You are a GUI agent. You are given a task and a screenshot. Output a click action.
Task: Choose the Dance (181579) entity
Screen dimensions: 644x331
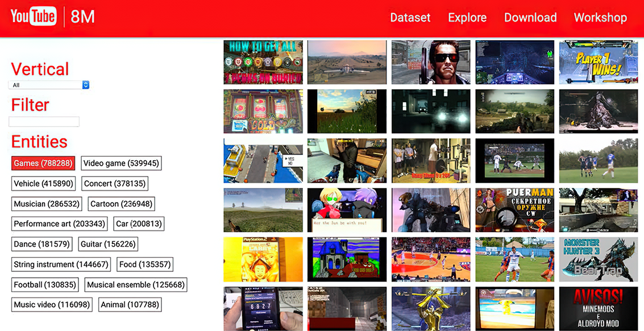pyautogui.click(x=41, y=244)
